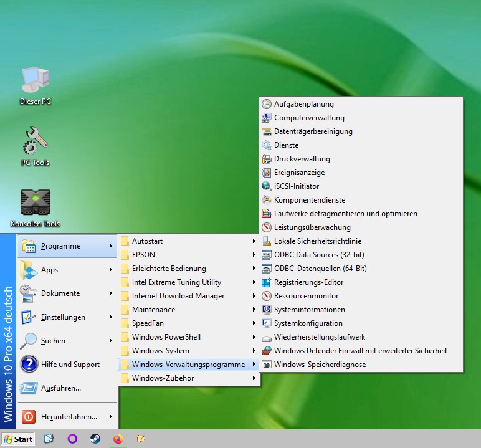Click the Registrierungs-Editor cube icon

266,282
